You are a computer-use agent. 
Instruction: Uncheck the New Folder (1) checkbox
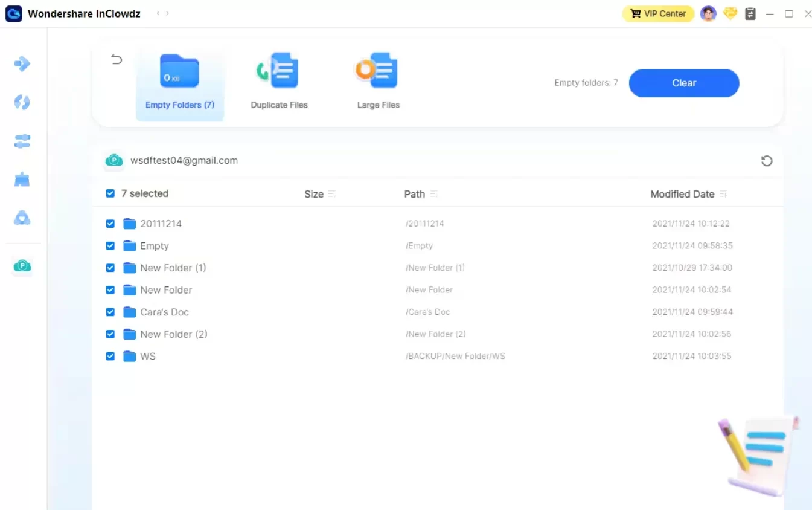[110, 268]
